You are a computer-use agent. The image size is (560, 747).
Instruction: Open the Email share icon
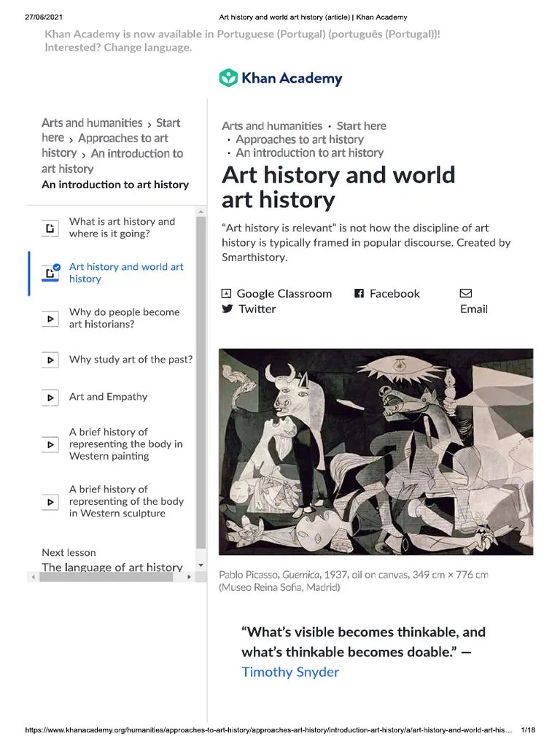pyautogui.click(x=465, y=293)
